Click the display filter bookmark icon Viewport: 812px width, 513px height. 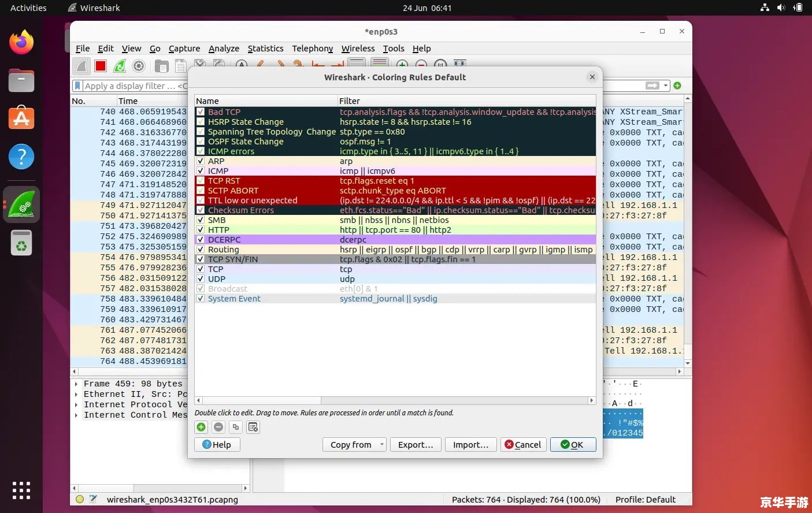(77, 85)
